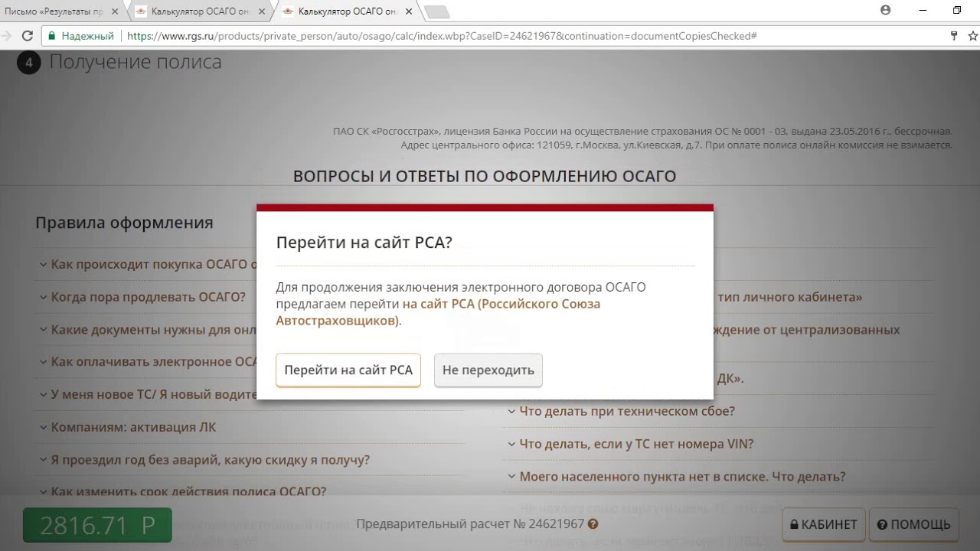Click the question mark icon beside Предварительный расчет
The height and width of the screenshot is (551, 980).
coord(593,524)
